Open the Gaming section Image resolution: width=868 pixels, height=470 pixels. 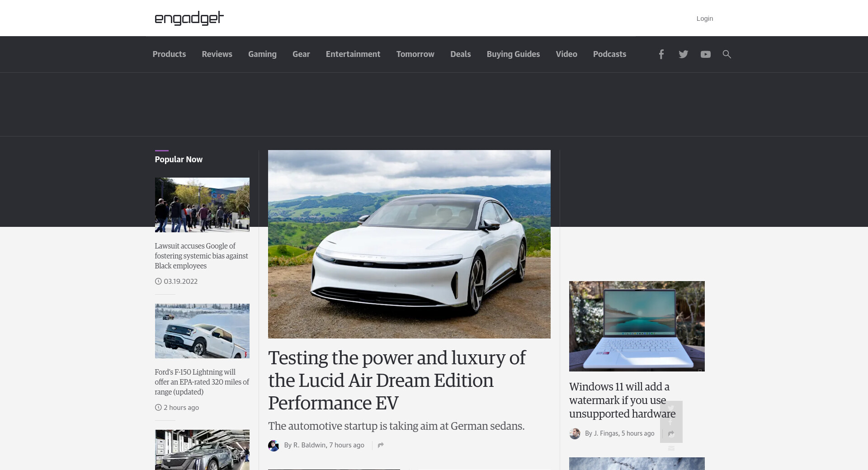click(262, 54)
